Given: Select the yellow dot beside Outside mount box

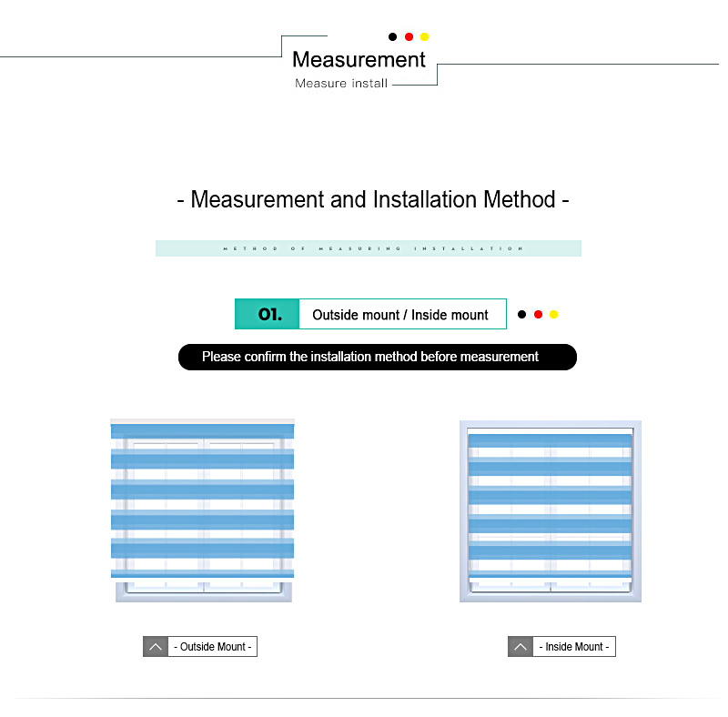Looking at the screenshot, I should 553,315.
